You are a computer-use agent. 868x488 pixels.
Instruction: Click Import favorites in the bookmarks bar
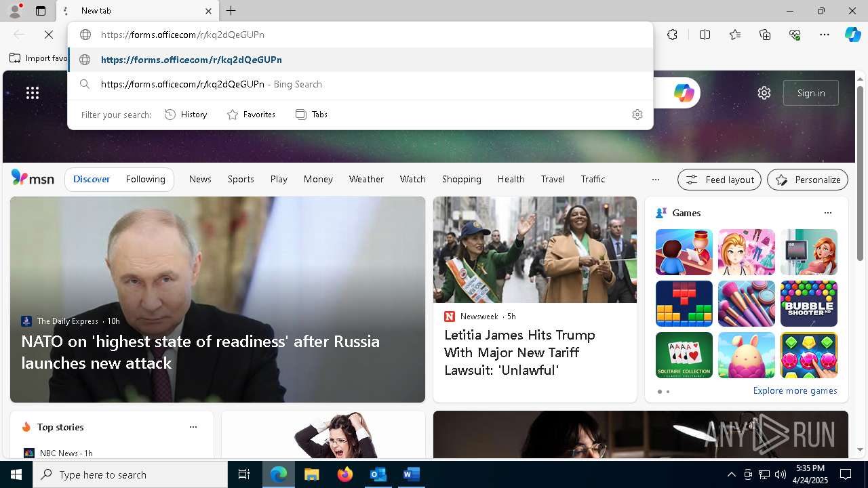click(39, 58)
